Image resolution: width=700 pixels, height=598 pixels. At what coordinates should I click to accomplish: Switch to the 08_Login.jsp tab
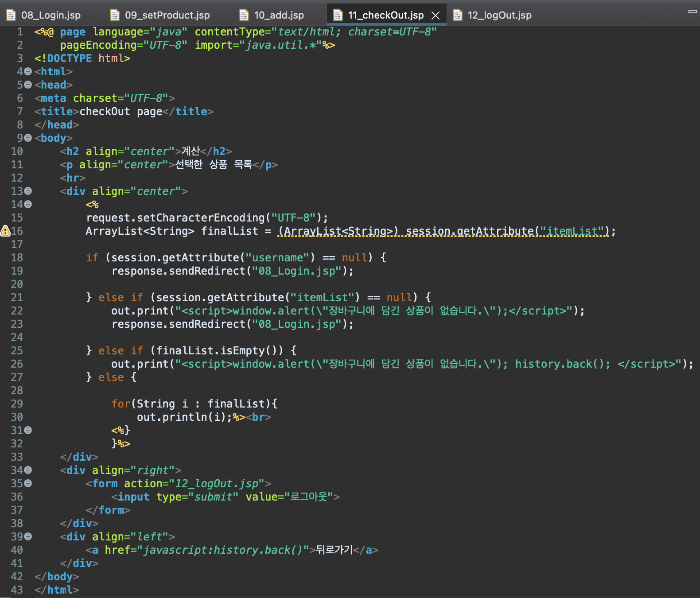(x=43, y=15)
